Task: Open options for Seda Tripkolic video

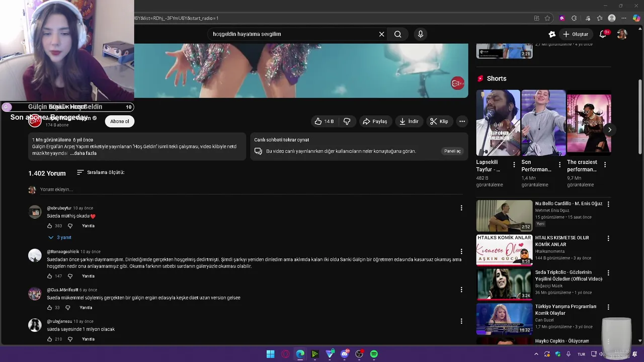Action: [608, 273]
